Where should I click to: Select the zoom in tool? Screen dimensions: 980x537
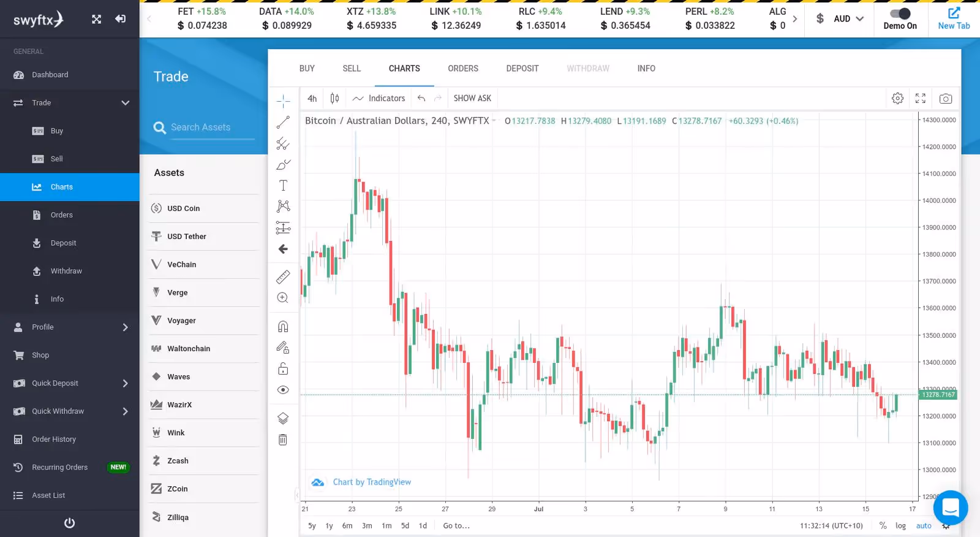pos(283,298)
